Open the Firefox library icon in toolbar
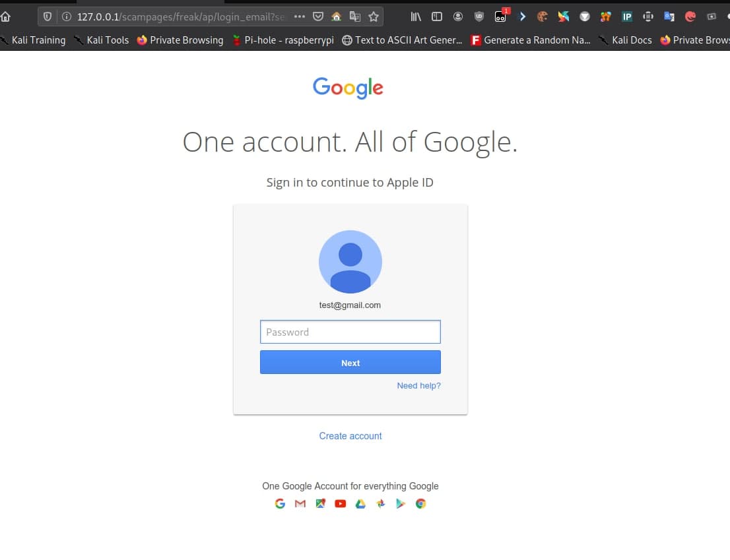730x560 pixels. (x=416, y=16)
